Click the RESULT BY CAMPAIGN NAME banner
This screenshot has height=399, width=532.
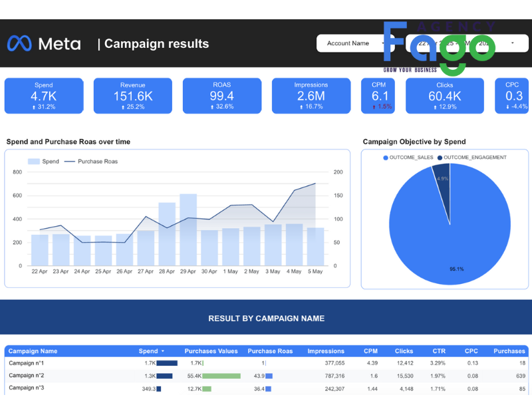[x=266, y=319]
